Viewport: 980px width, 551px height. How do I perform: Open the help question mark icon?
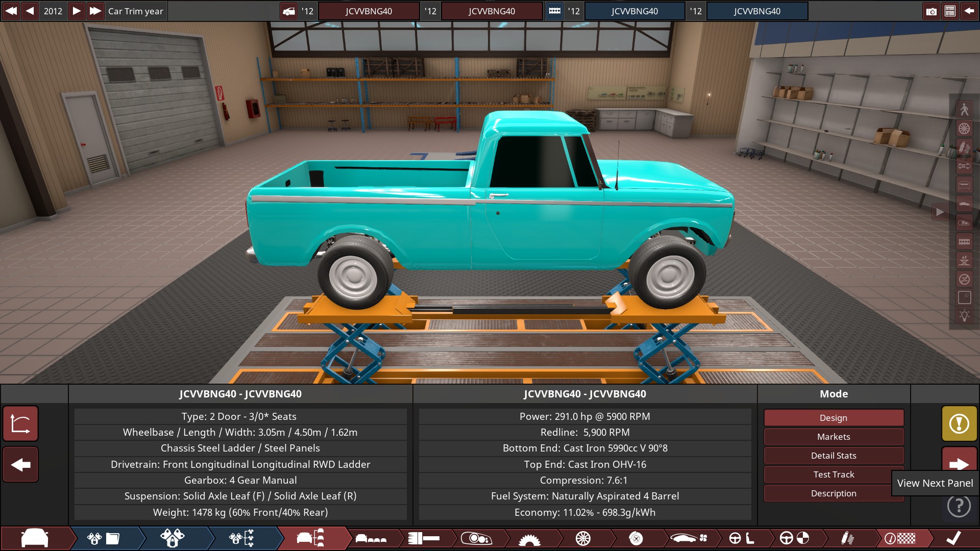coord(959,506)
